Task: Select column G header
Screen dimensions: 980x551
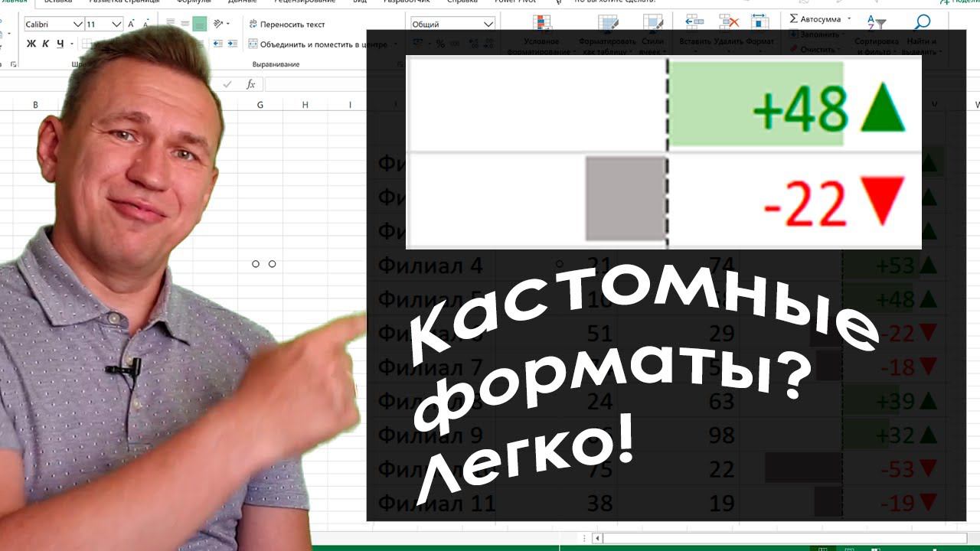Action: pos(260,105)
